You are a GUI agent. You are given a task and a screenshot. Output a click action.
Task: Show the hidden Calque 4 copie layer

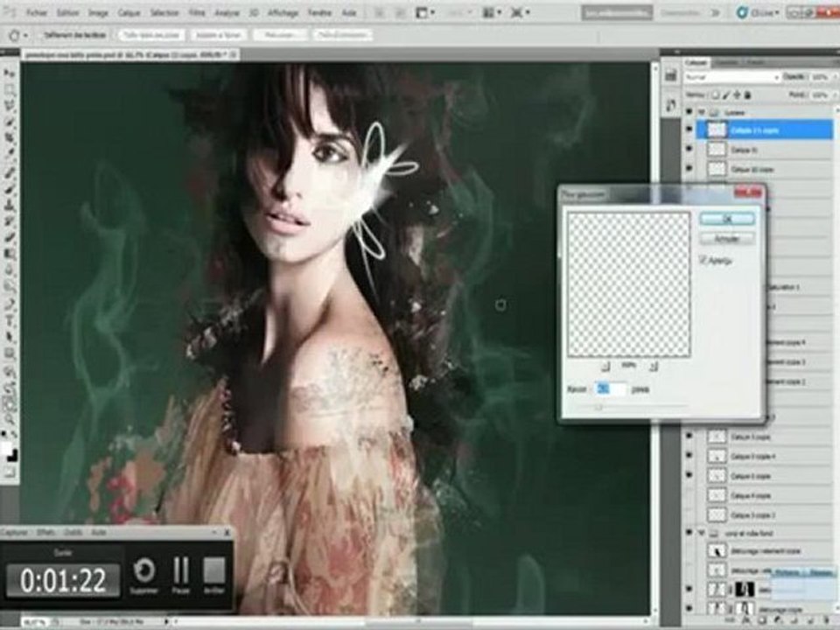[x=689, y=495]
